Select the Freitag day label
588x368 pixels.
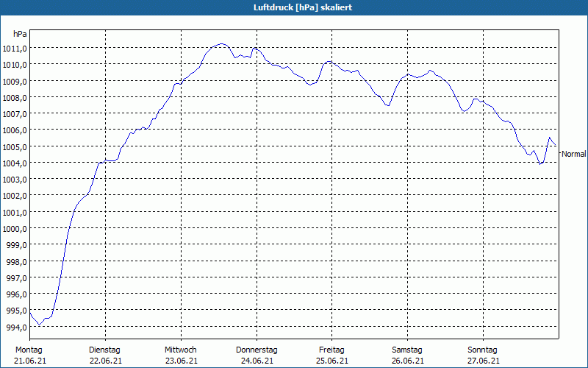(x=331, y=350)
